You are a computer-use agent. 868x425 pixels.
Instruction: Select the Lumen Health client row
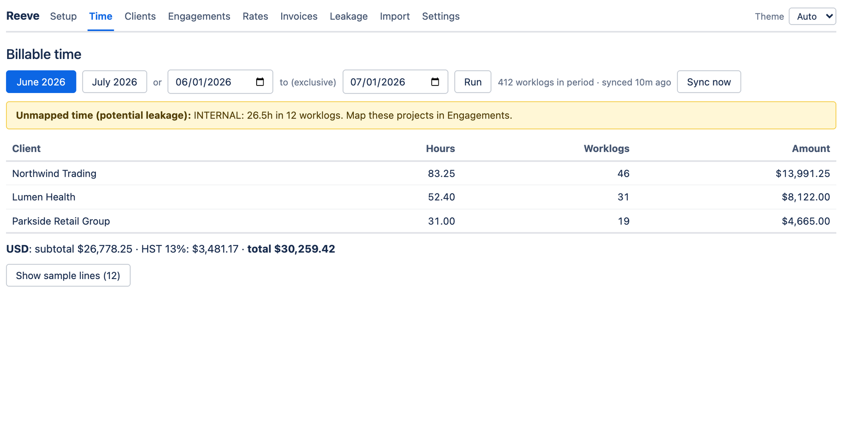421,197
